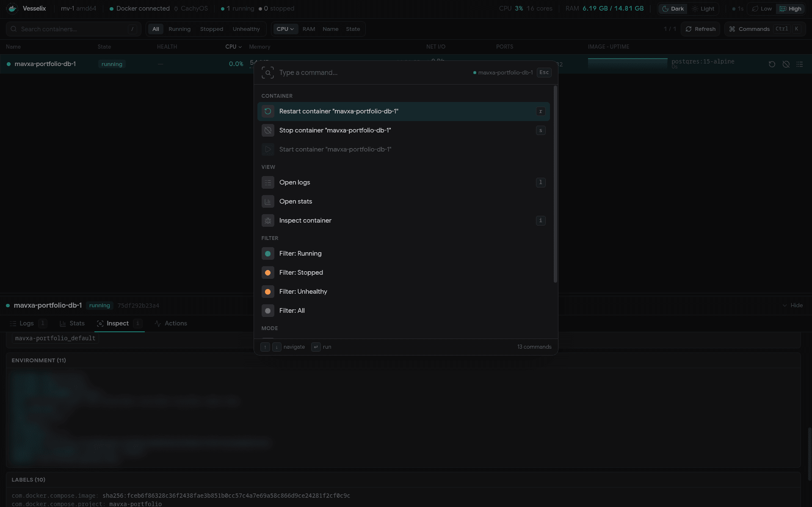
Task: Filter list to Stopped containers
Action: click(212, 29)
